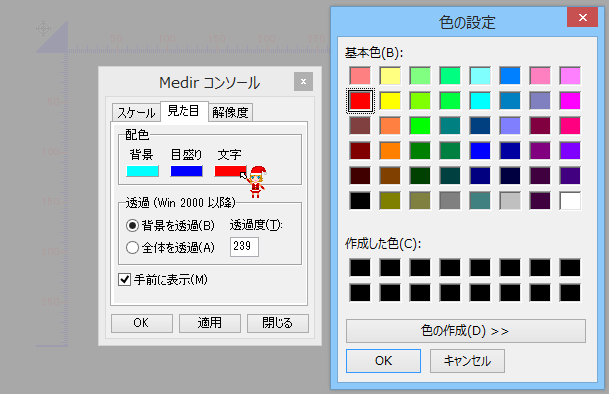Pick the pale cyan swatch in first row
Screen dimensions: 609x394
(x=480, y=76)
